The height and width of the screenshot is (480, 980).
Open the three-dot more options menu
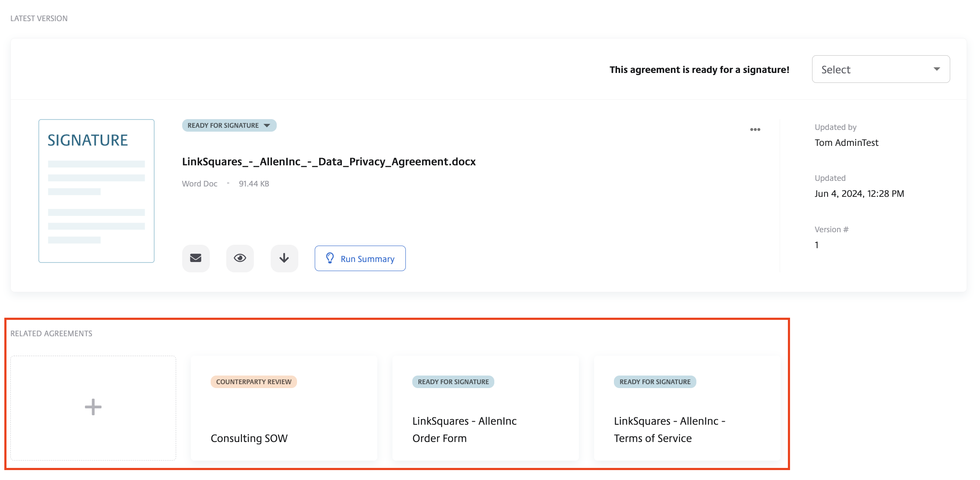(x=755, y=129)
